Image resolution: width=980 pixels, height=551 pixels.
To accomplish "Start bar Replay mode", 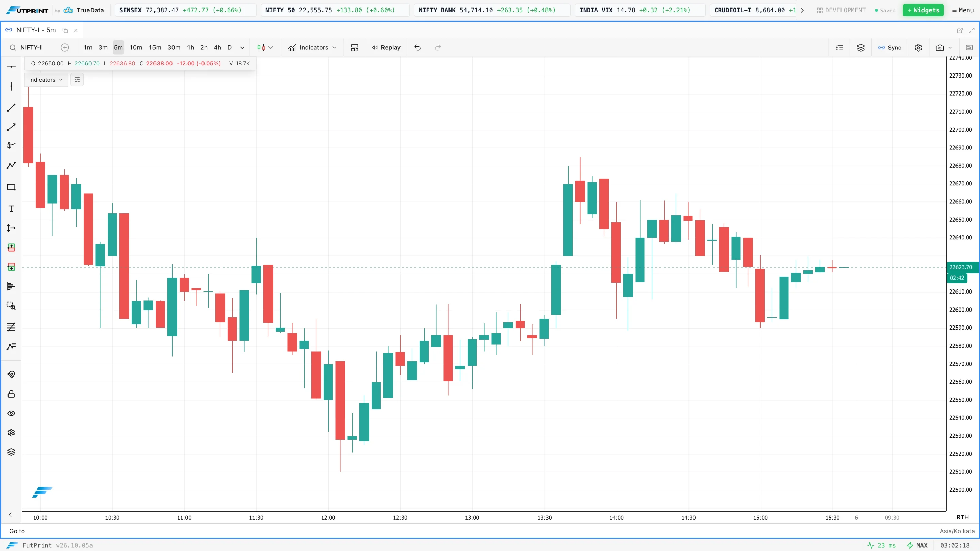I will pyautogui.click(x=386, y=48).
